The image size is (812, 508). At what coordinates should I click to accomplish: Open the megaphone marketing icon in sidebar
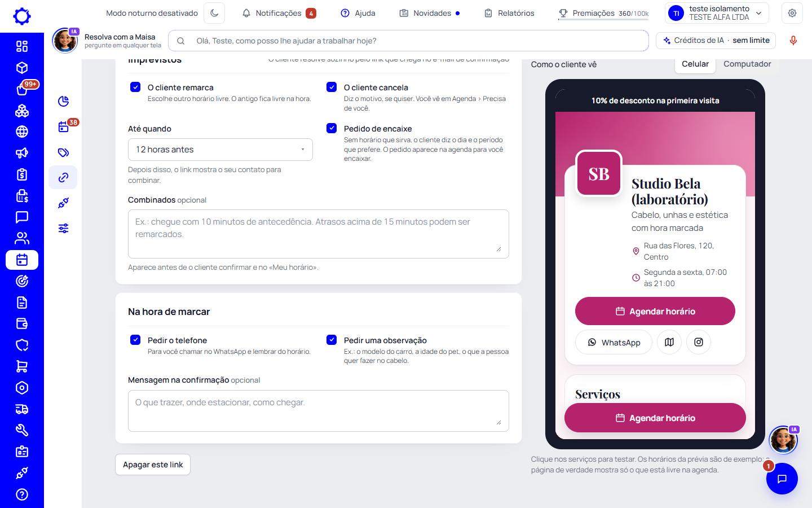coord(22,153)
